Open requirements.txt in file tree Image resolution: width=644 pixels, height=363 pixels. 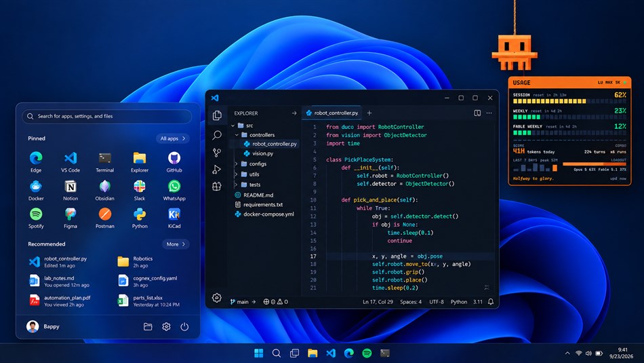[x=259, y=205]
